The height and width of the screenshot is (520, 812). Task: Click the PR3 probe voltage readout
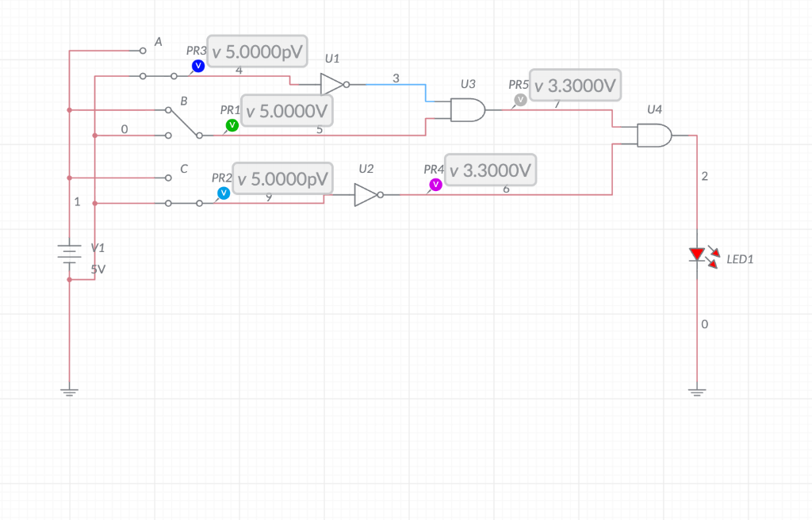click(x=258, y=52)
